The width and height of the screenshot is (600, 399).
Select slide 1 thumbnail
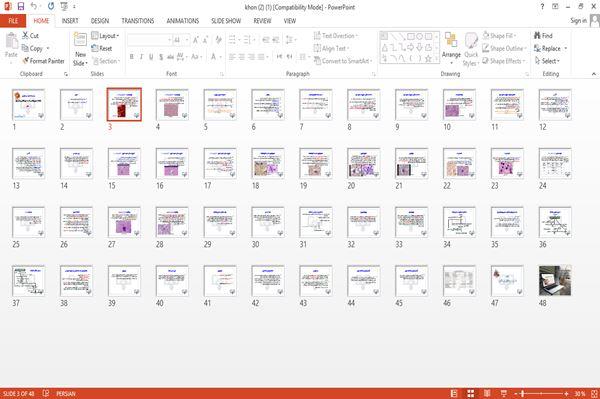coord(28,104)
